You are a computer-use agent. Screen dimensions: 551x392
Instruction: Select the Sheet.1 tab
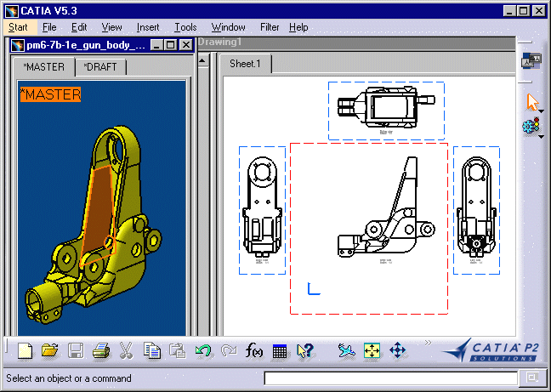pyautogui.click(x=245, y=64)
